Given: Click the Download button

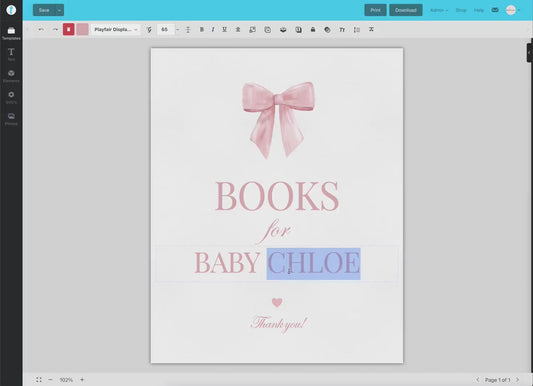Looking at the screenshot, I should (x=406, y=10).
